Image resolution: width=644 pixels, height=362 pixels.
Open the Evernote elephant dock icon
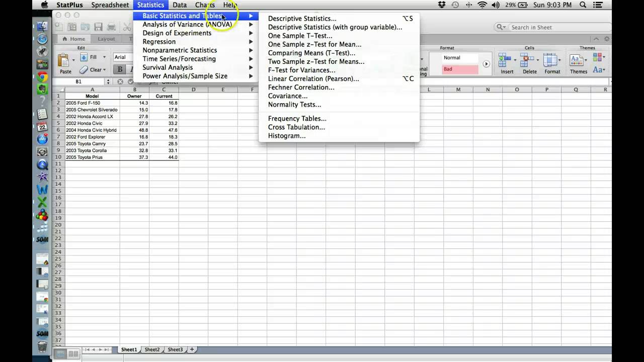(42, 89)
